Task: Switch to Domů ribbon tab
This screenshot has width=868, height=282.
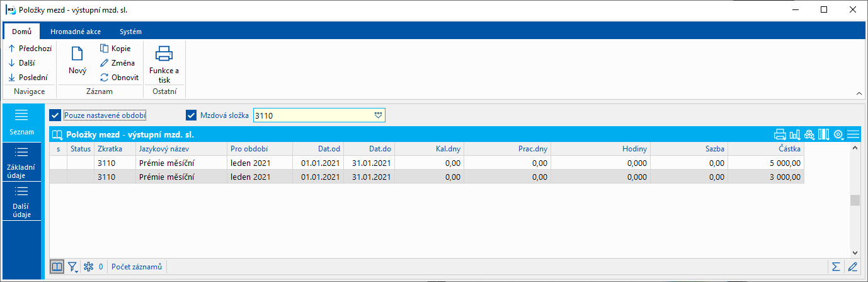Action: click(22, 32)
